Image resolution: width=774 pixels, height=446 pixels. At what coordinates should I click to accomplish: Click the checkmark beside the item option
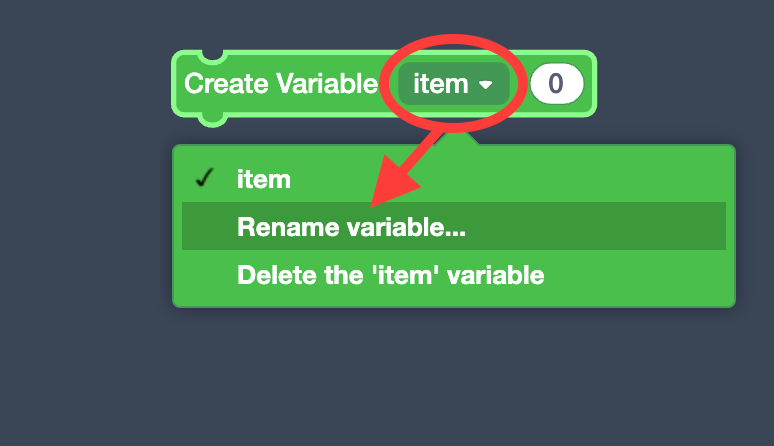click(205, 179)
